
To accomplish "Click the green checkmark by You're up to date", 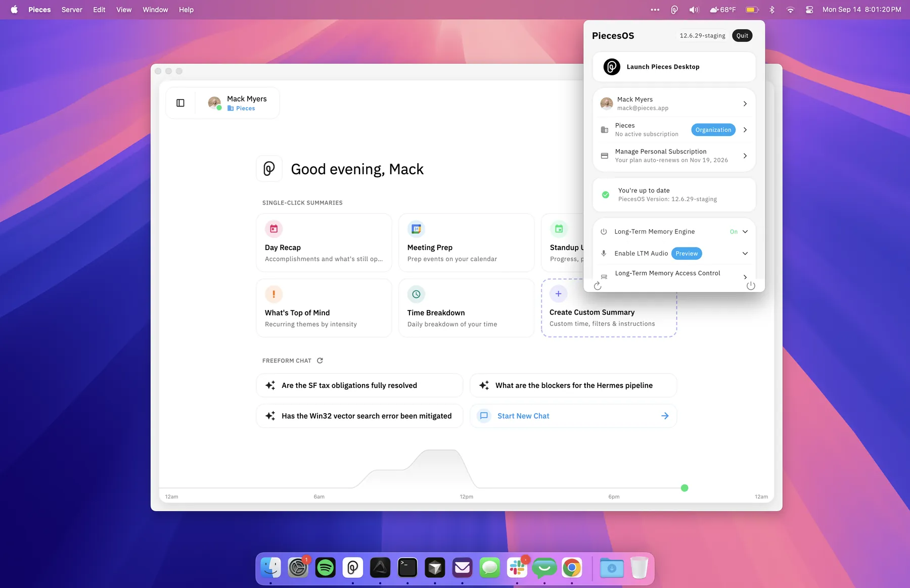I will point(606,194).
